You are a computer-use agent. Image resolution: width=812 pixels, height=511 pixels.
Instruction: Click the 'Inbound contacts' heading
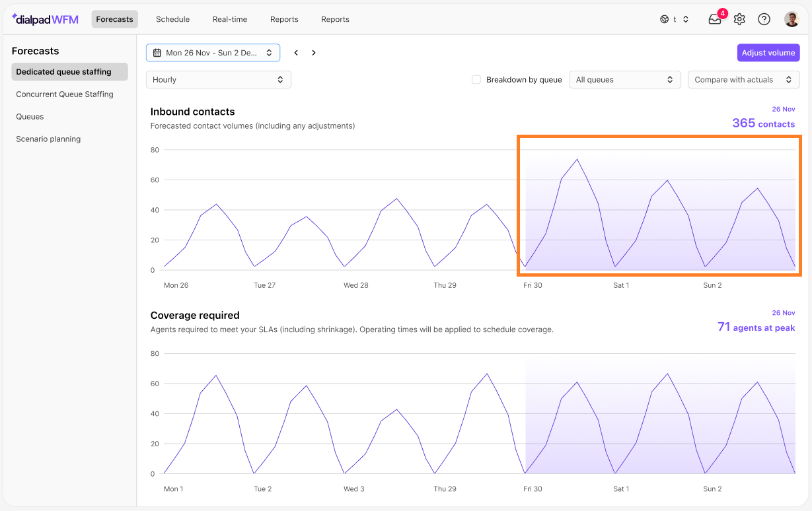pos(192,112)
